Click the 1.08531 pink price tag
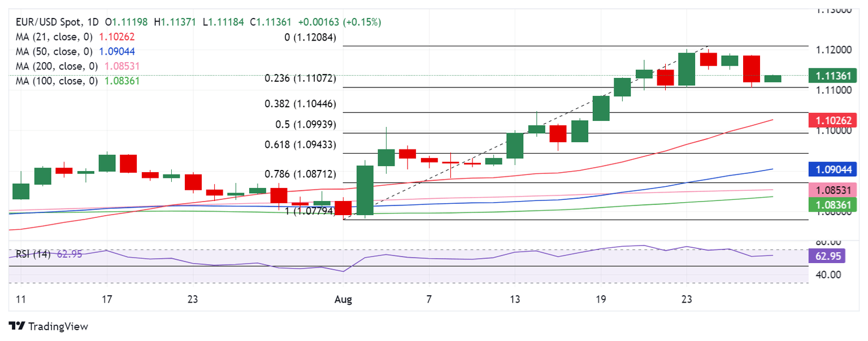 coord(834,190)
